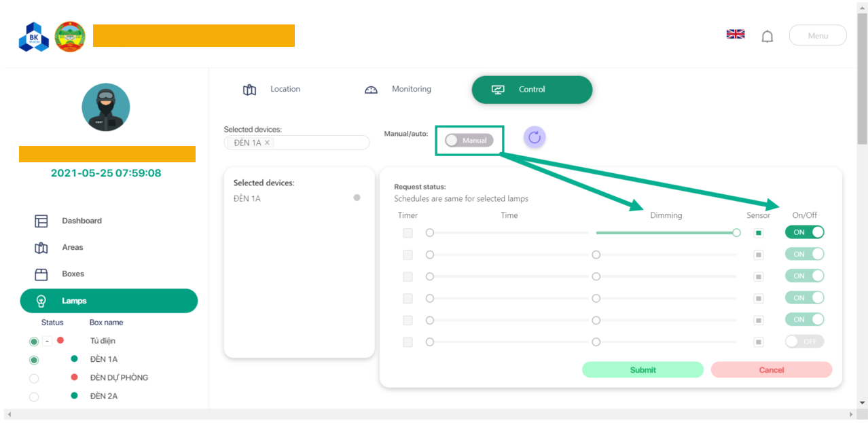Screen dimensions: 868x423
Task: Remove ĐÈN 1A from selected devices
Action: pos(268,143)
